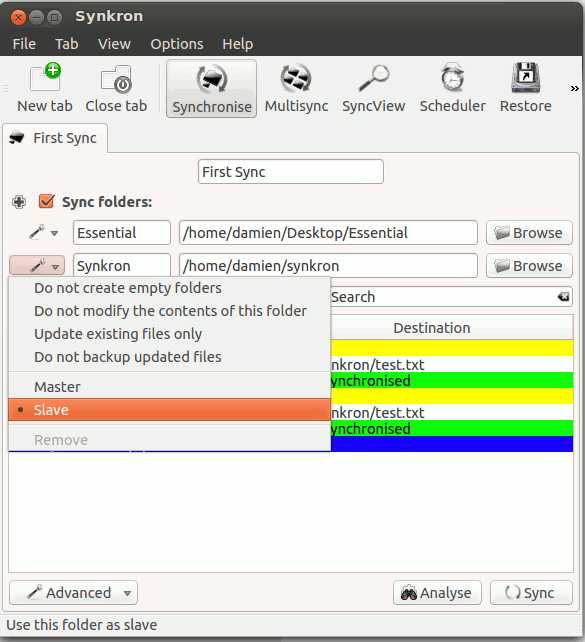Click the first yellow row under Destination
This screenshot has height=642, width=585.
[x=452, y=348]
